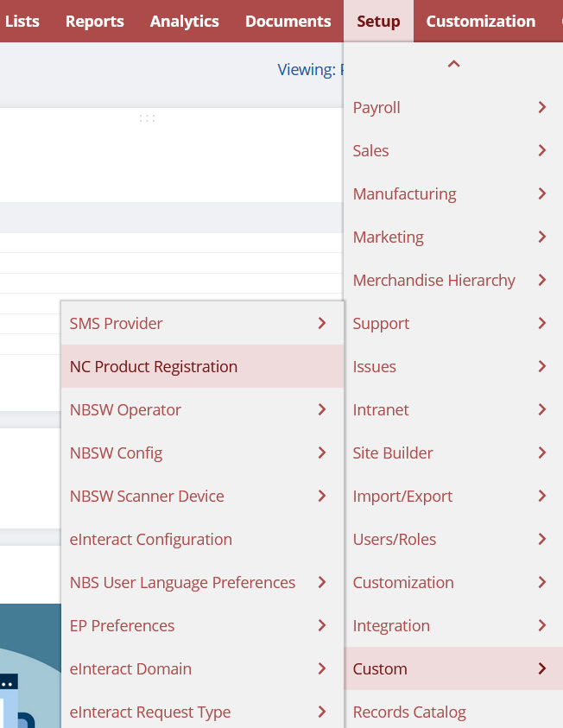
Task: Select Marketing in Setup menu
Action: click(x=389, y=237)
